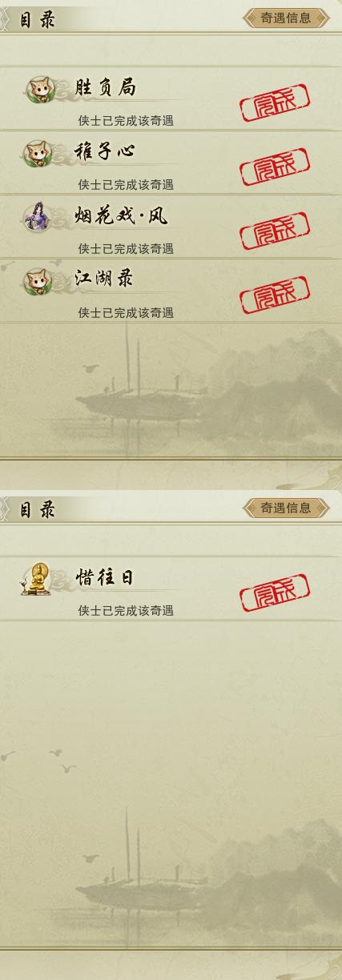342x980 pixels.
Task: Select the 胜负局 entry title
Action: [105, 87]
